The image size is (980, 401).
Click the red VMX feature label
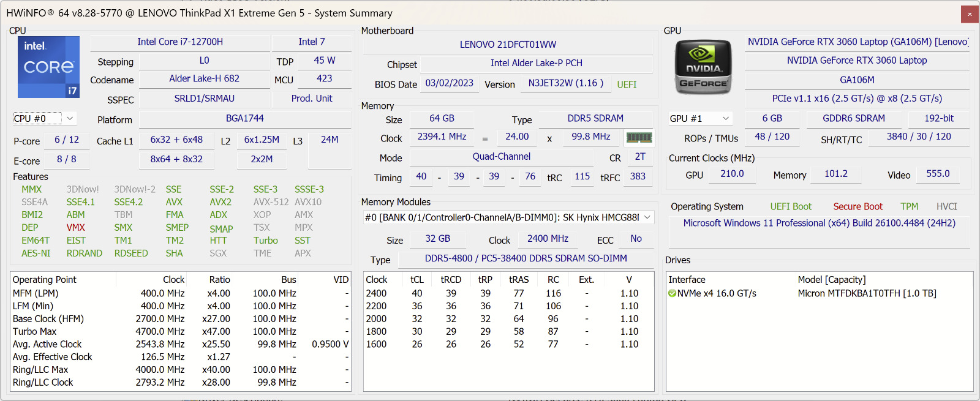pos(76,228)
